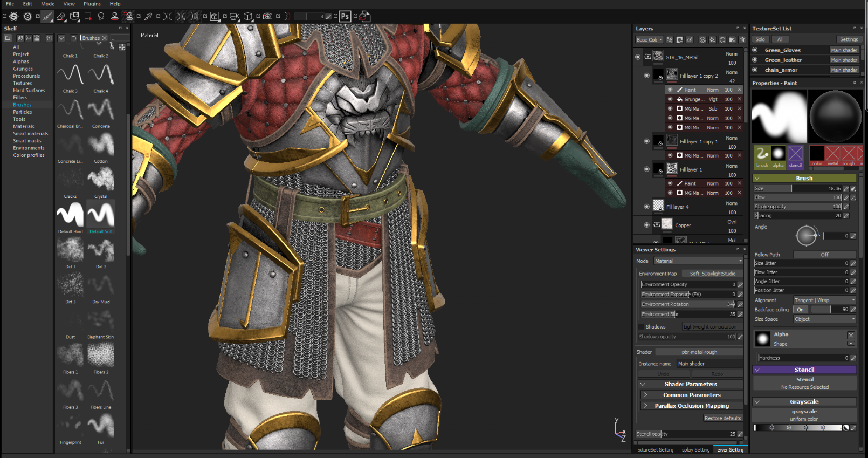Select the Eraser tool in the toolbar
The width and height of the screenshot is (868, 458).
pos(61,17)
